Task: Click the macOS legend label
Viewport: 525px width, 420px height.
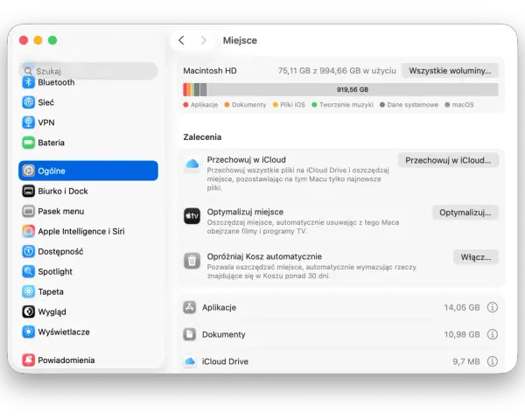Action: (463, 105)
